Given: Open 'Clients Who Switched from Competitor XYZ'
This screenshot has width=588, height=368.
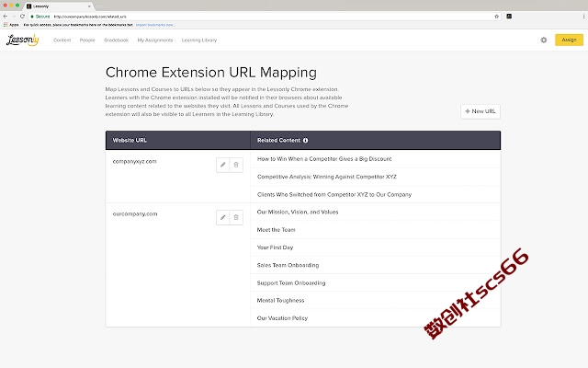Looking at the screenshot, I should pyautogui.click(x=334, y=194).
